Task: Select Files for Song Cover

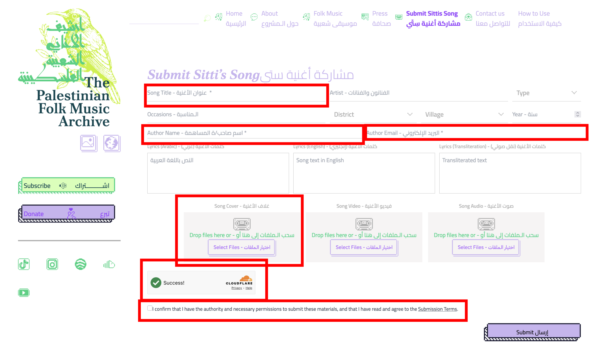Action: [242, 247]
